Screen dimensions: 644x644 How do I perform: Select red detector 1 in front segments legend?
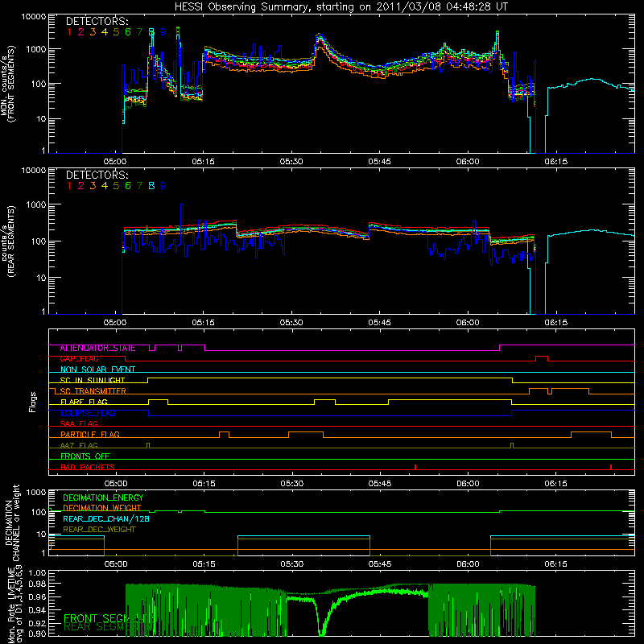(x=69, y=32)
